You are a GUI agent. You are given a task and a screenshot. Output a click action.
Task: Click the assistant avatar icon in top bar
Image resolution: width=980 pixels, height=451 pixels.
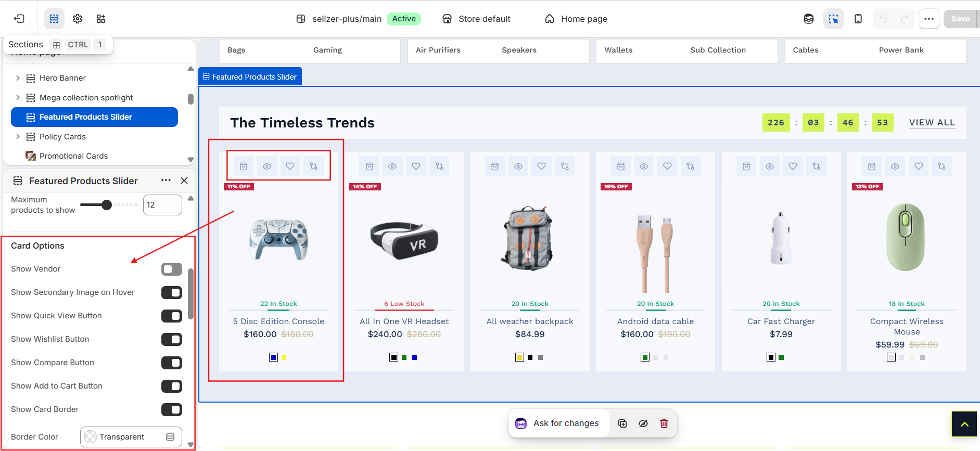pyautogui.click(x=809, y=19)
